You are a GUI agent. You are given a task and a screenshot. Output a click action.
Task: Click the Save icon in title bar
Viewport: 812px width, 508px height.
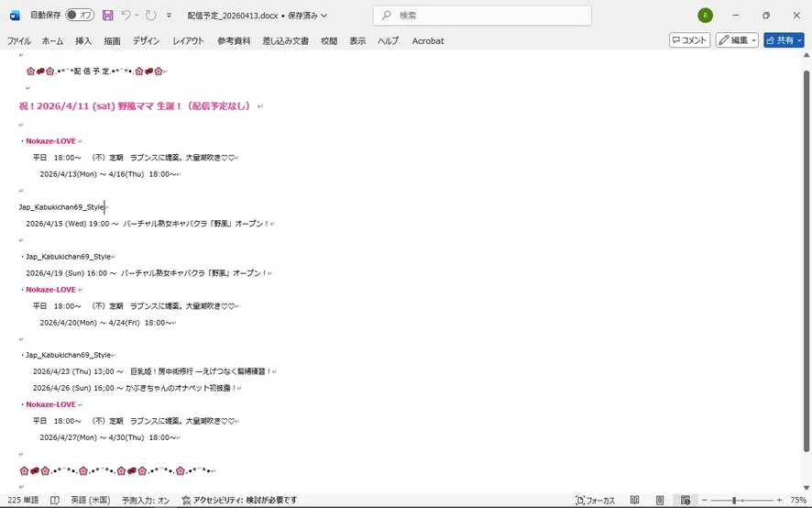point(108,16)
